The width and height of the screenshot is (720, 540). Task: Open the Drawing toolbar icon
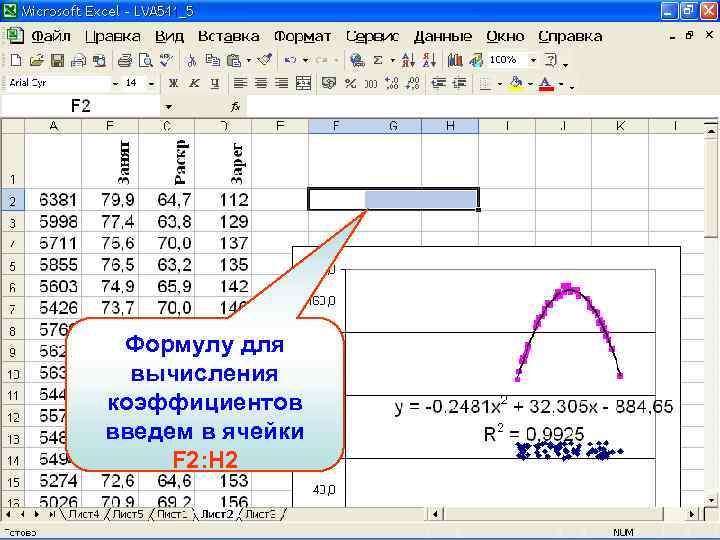[x=476, y=60]
